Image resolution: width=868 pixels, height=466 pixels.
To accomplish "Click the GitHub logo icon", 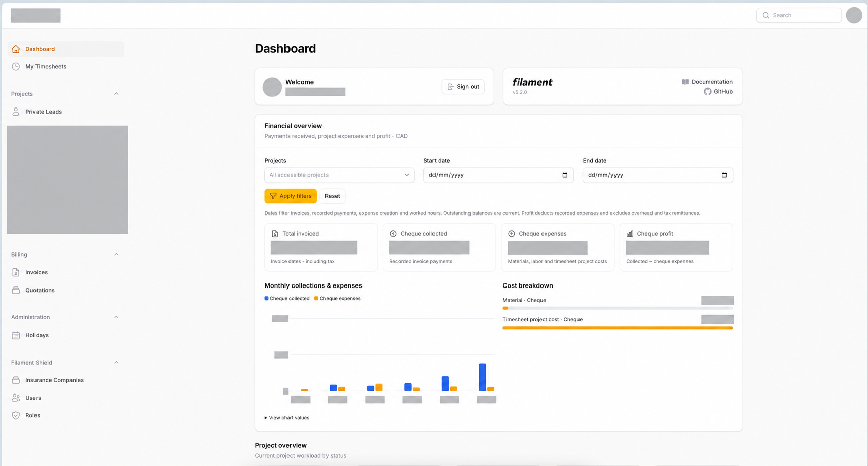I will click(x=707, y=92).
